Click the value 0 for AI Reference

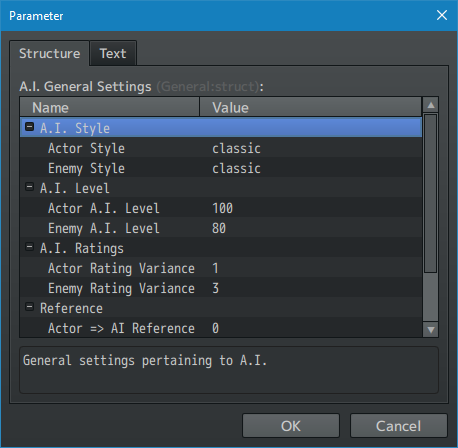(x=215, y=329)
